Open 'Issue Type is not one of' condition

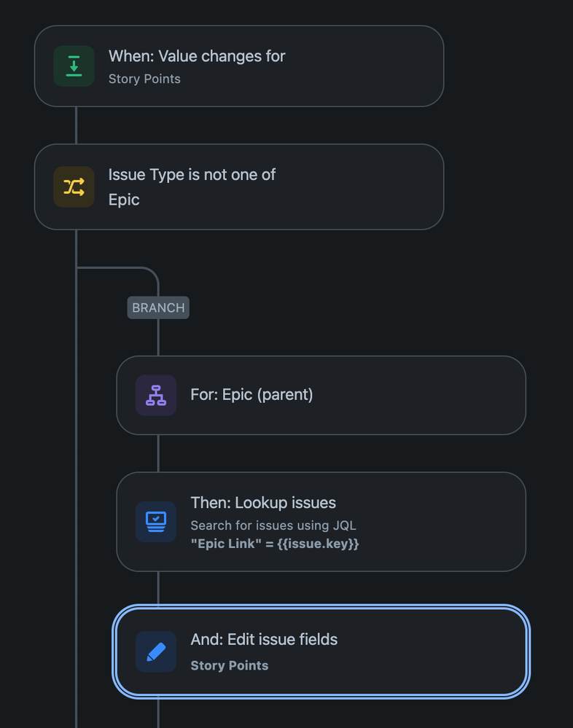click(192, 175)
